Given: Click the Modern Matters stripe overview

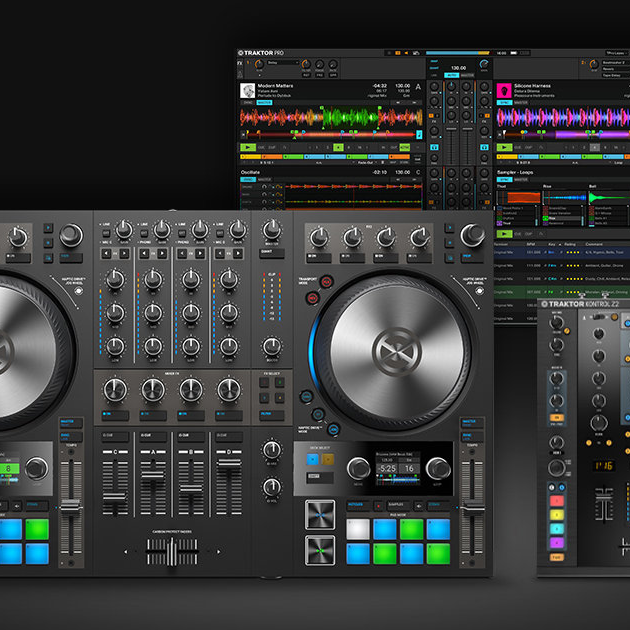Looking at the screenshot, I should (x=331, y=135).
